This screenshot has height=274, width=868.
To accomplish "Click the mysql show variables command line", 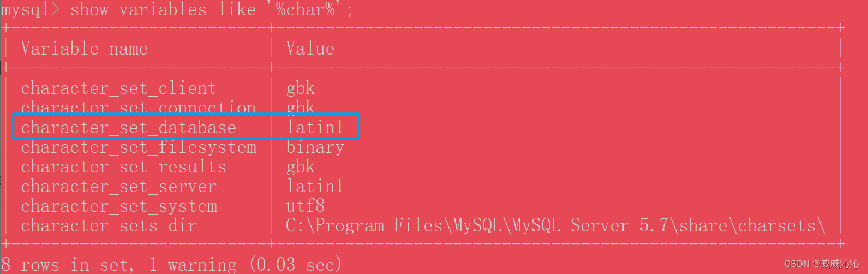I will (177, 9).
